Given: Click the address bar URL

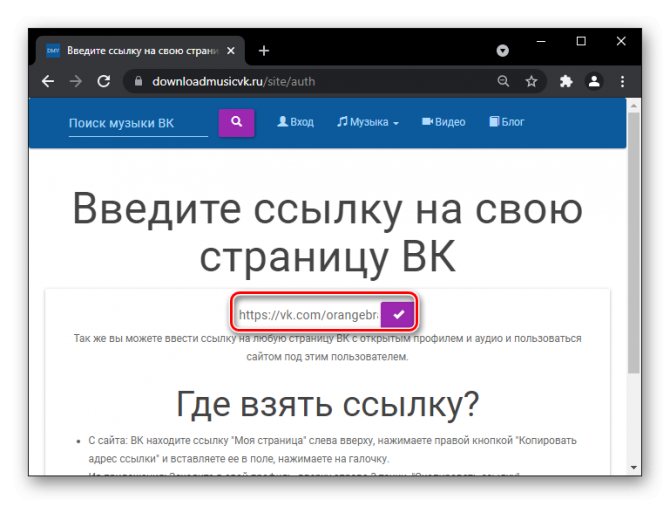Looking at the screenshot, I should 233,81.
